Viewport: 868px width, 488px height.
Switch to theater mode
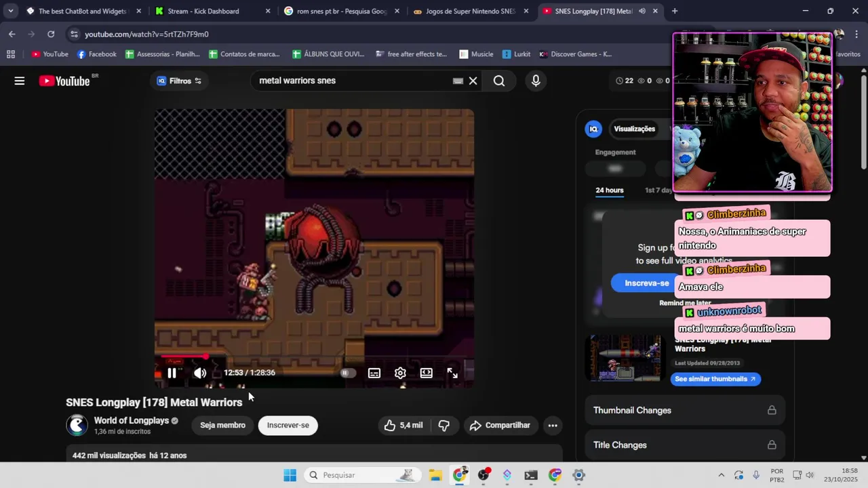426,373
